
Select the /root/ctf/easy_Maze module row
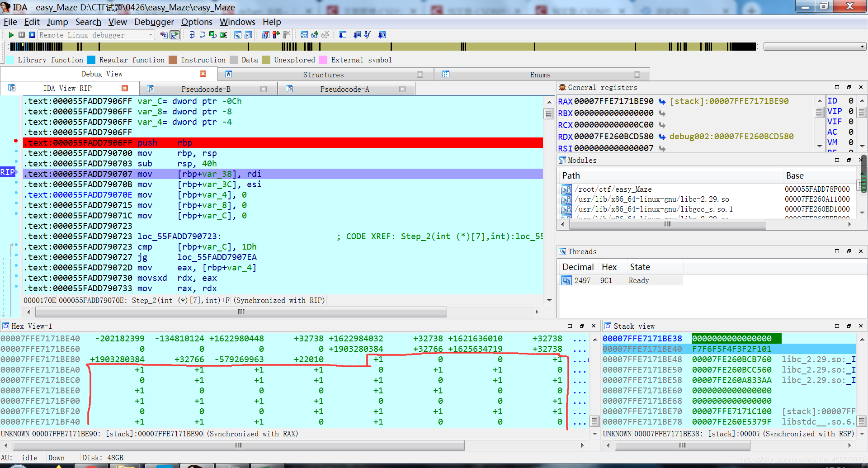point(707,189)
